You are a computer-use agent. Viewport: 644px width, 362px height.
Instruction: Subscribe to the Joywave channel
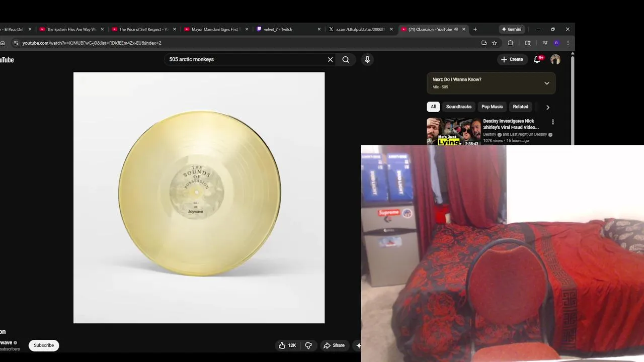[44, 345]
